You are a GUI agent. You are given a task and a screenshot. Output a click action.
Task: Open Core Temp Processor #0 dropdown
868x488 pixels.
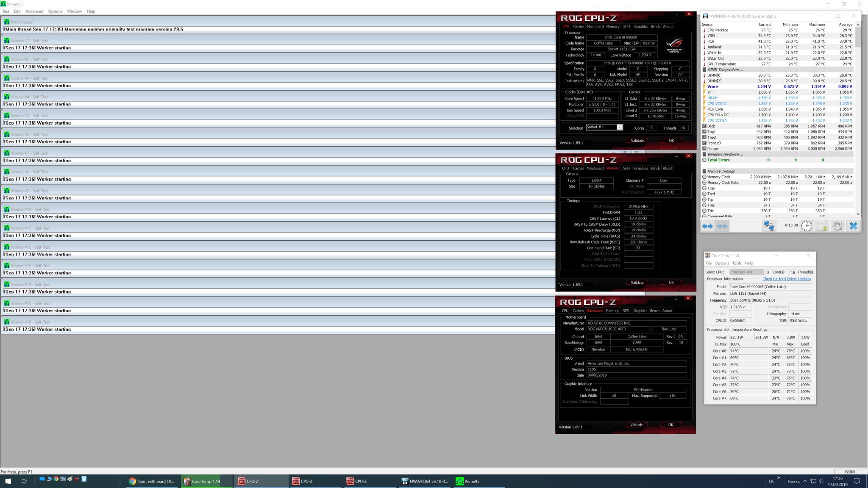(746, 272)
